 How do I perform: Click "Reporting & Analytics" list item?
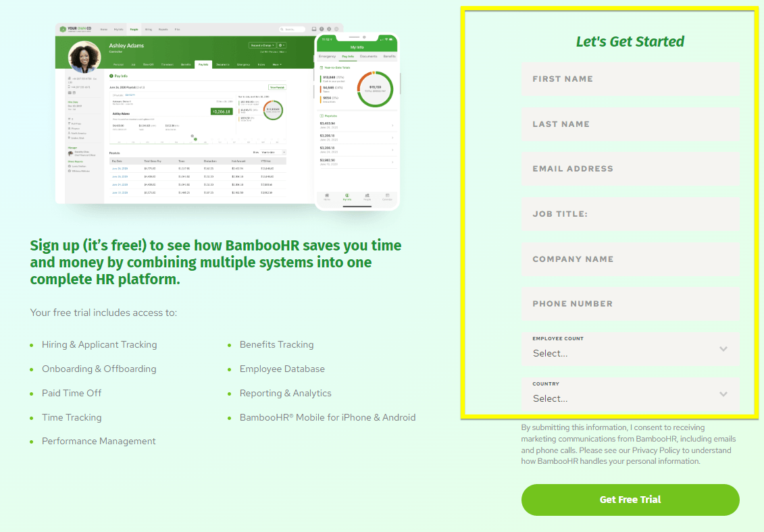(285, 393)
